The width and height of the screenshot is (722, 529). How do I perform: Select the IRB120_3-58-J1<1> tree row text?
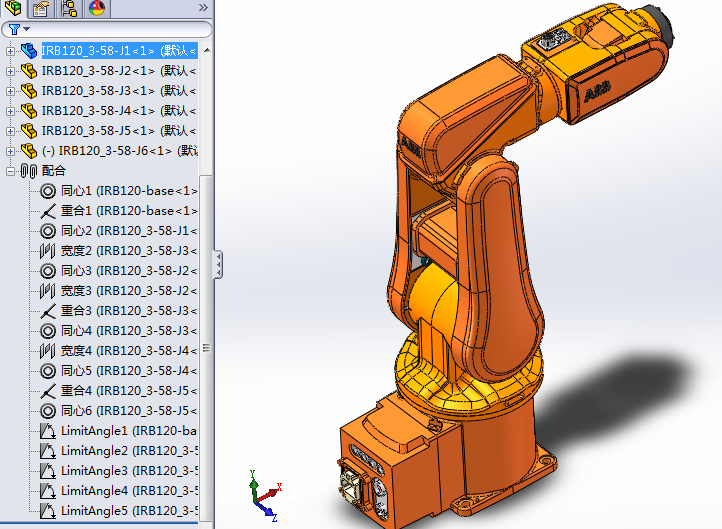(x=119, y=51)
